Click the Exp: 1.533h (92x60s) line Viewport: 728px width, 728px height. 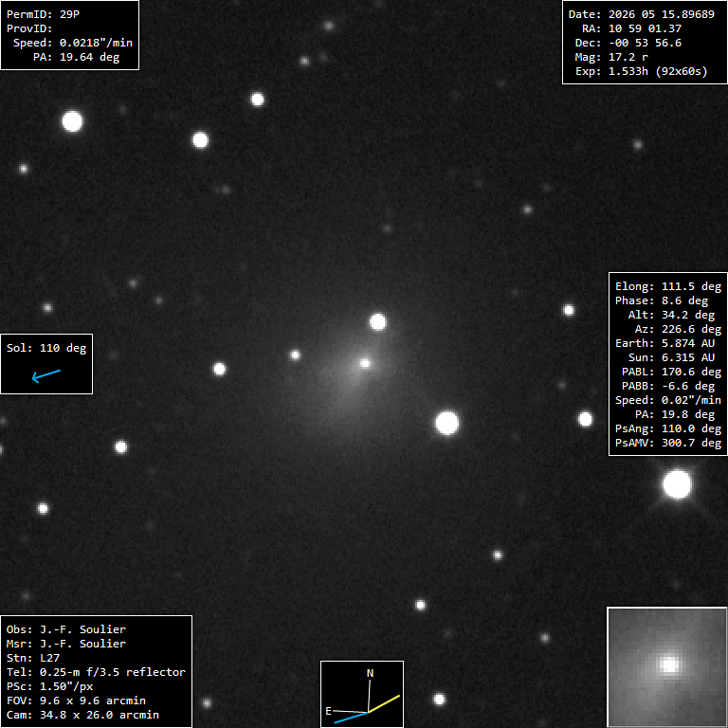641,71
